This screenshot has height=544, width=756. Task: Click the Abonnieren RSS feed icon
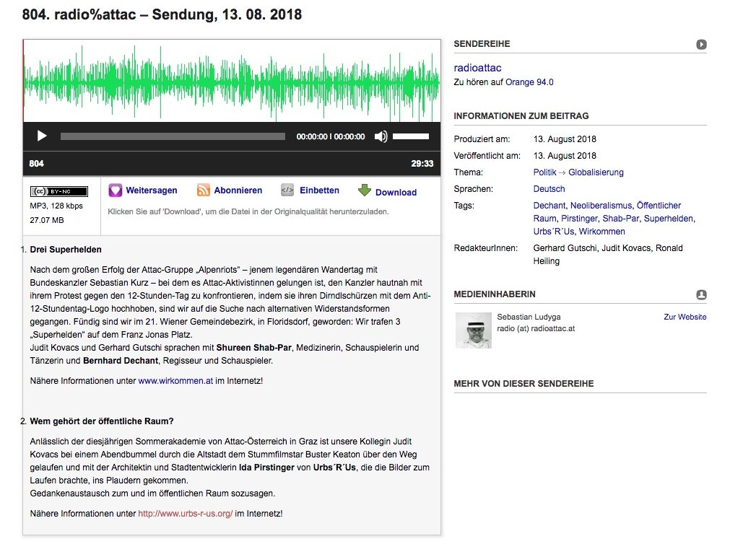pyautogui.click(x=204, y=190)
